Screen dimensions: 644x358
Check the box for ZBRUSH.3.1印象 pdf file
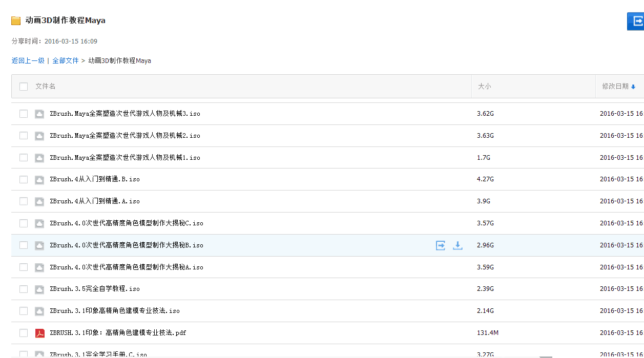pos(24,333)
